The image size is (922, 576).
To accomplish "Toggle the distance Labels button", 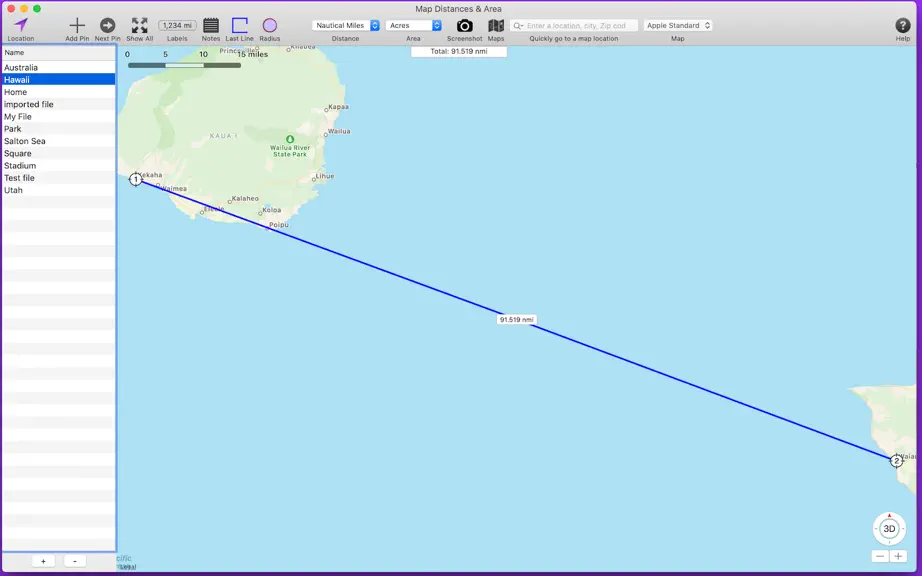I will point(177,25).
